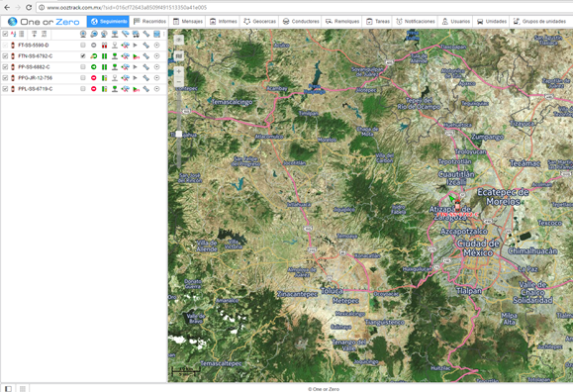Open the track route icon for PPL-SS-6719-C
The image size is (573, 392).
point(126,89)
